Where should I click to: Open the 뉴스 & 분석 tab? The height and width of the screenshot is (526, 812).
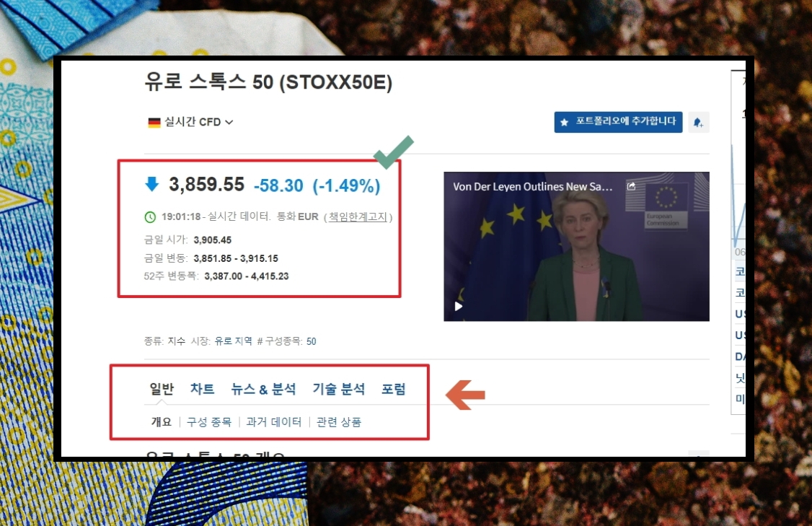pyautogui.click(x=264, y=389)
